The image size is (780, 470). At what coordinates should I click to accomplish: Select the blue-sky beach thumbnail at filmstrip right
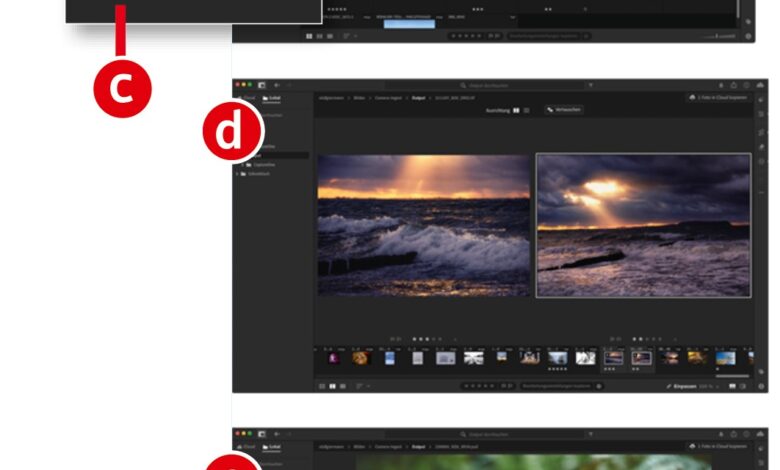725,358
